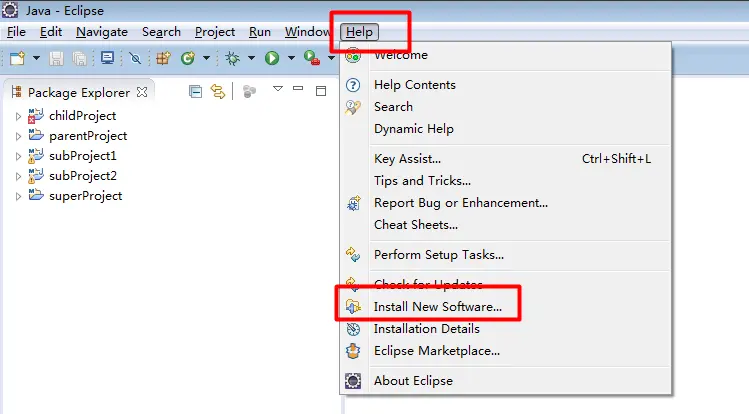
Task: Choose Install New Software... entry
Action: pyautogui.click(x=505, y=307)
